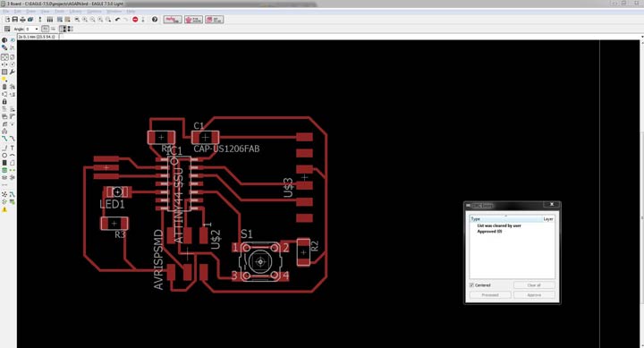Select the Autorouter tool
The width and height of the screenshot is (644, 348).
click(13, 194)
